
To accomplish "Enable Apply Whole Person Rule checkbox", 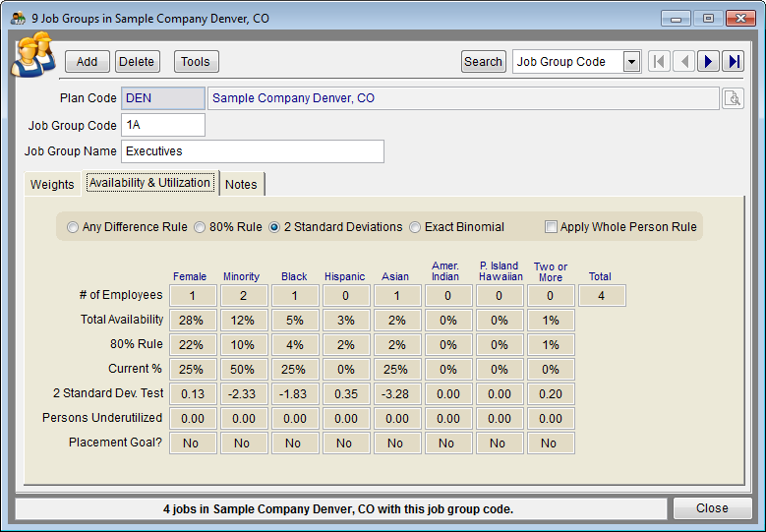I will tap(551, 227).
